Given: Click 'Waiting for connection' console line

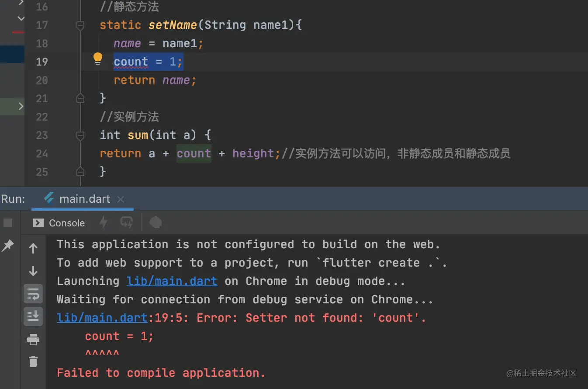Looking at the screenshot, I should 245,299.
